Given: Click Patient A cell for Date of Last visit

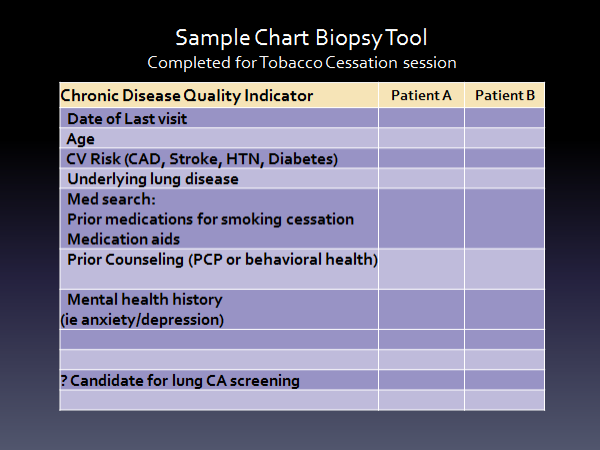Looking at the screenshot, I should (x=421, y=118).
